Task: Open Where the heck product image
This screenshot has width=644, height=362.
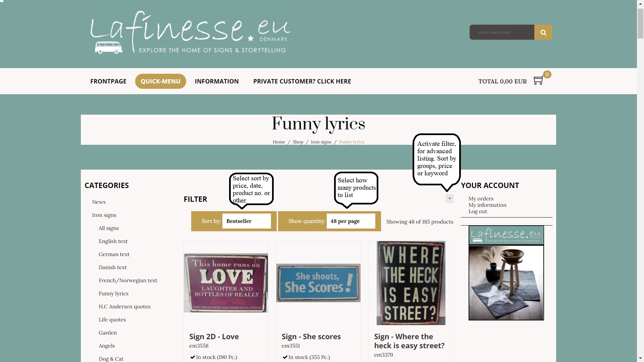Action: click(411, 283)
